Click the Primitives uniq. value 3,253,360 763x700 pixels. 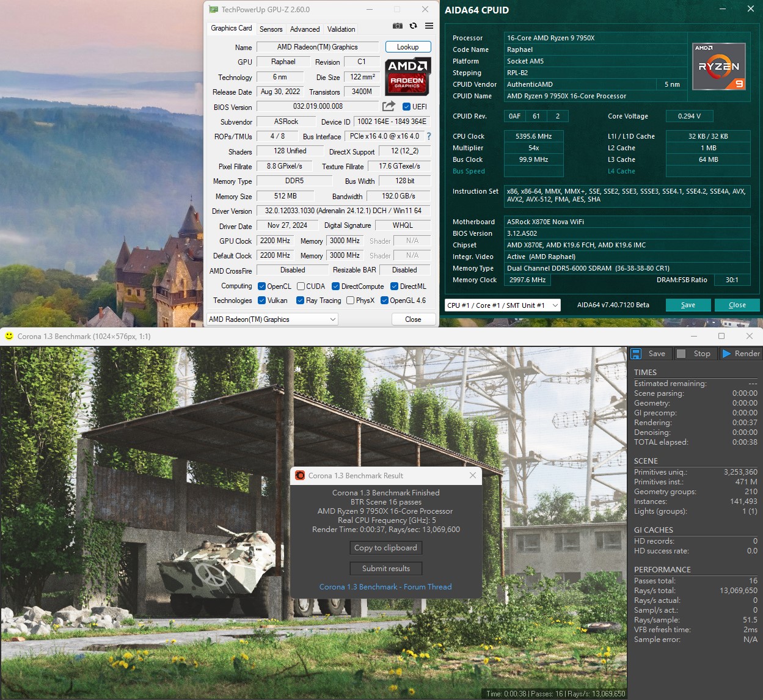coord(740,472)
